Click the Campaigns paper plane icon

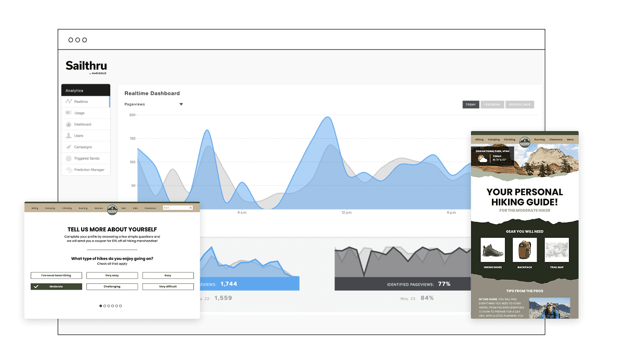(x=69, y=147)
